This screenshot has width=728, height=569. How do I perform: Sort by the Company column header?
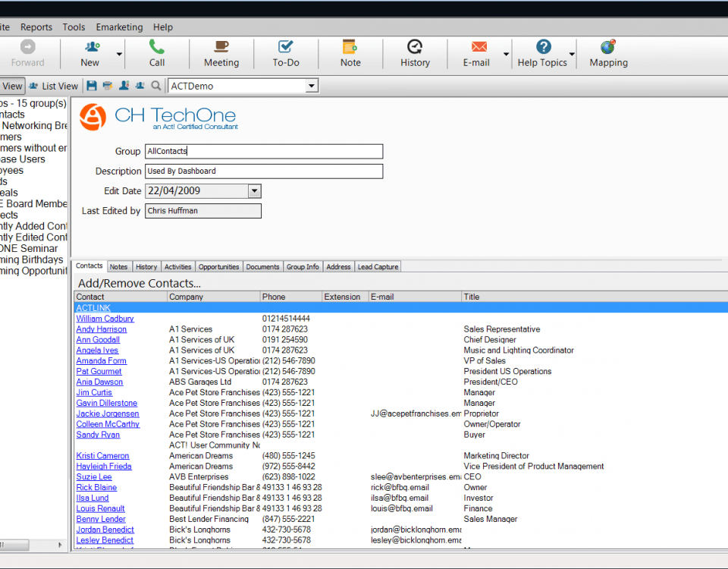pyautogui.click(x=214, y=297)
